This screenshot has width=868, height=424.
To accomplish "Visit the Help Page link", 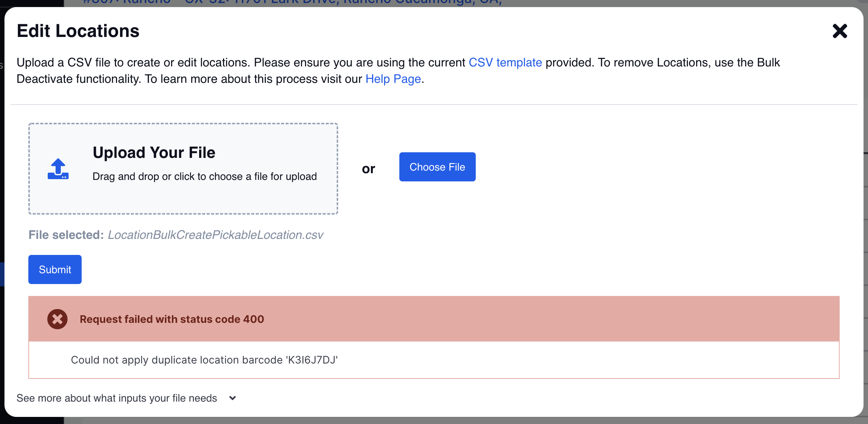I will click(x=393, y=79).
